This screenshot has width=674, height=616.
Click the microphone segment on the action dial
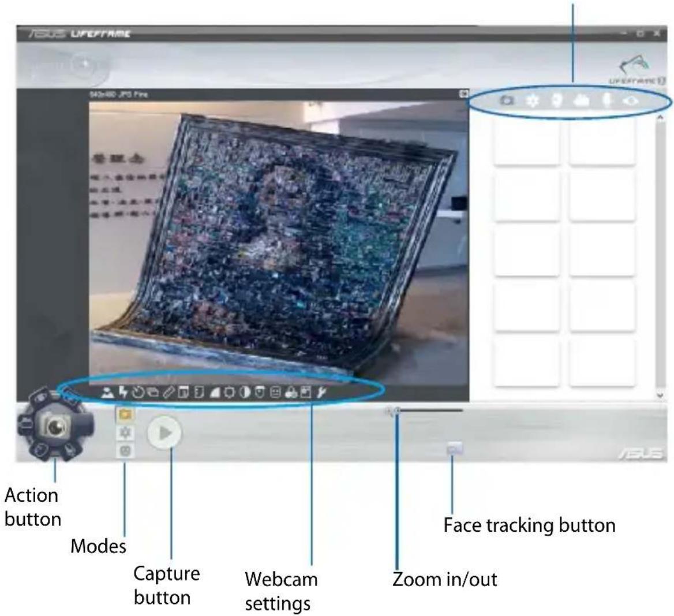coord(70,451)
